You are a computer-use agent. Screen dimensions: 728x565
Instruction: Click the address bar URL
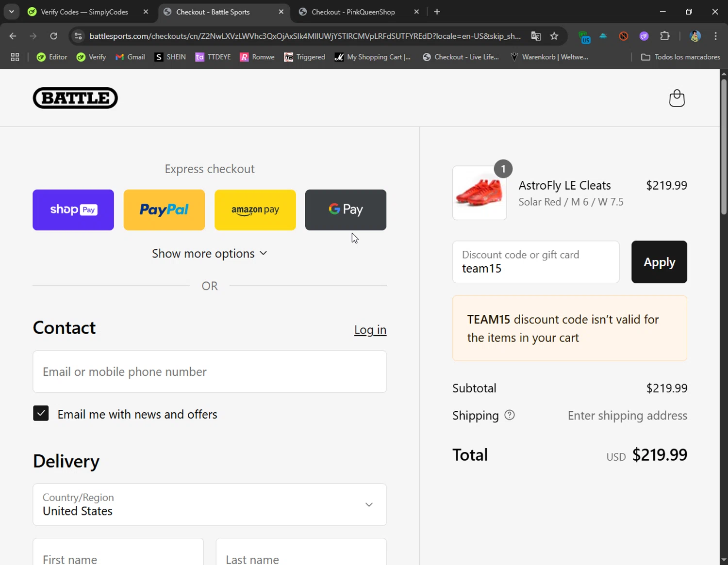tap(305, 36)
